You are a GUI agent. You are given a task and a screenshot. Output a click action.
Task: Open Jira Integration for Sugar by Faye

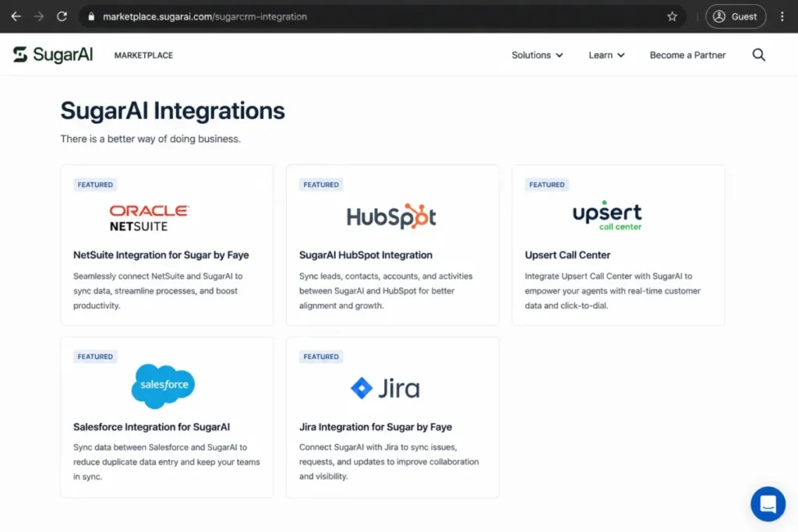pyautogui.click(x=375, y=427)
